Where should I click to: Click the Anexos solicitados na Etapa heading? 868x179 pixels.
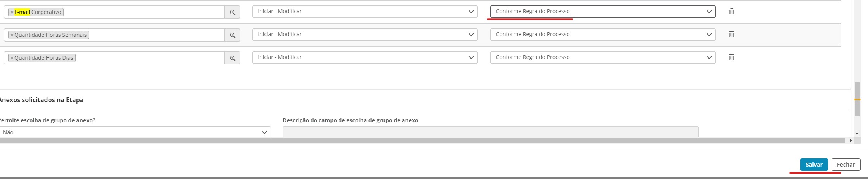[41, 100]
